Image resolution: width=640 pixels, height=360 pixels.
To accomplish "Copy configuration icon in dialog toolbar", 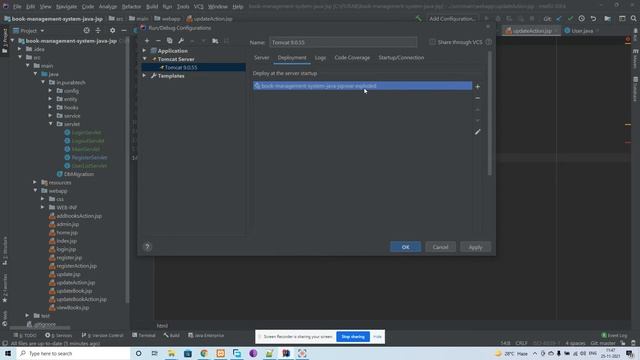I will pyautogui.click(x=169, y=41).
